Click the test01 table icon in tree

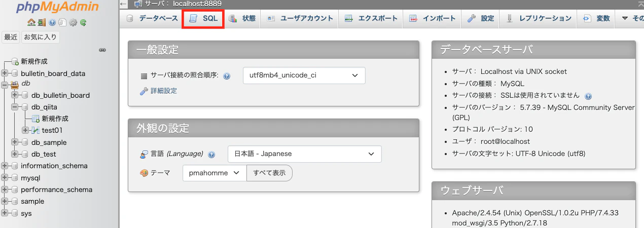tap(35, 130)
